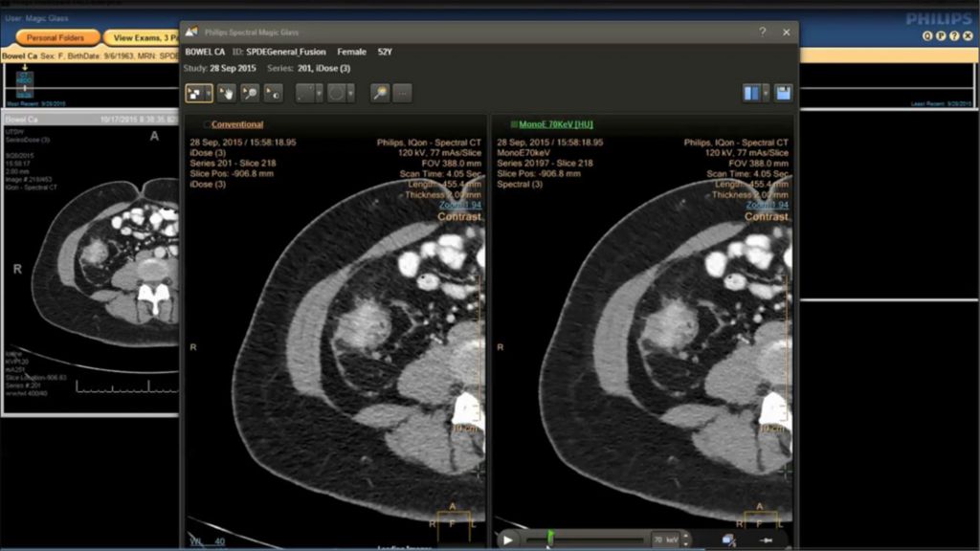Increase keV value with the up stepper
The height and width of the screenshot is (551, 980).
pyautogui.click(x=685, y=536)
